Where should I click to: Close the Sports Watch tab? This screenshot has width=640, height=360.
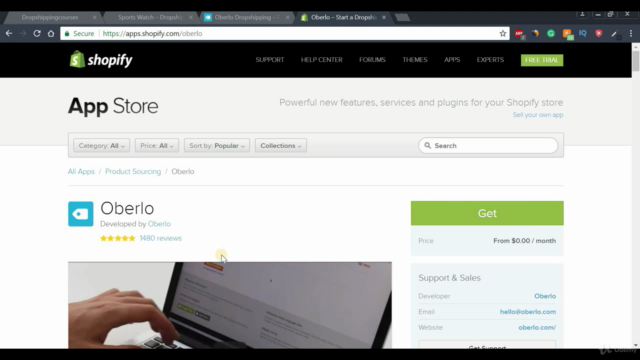click(x=191, y=17)
